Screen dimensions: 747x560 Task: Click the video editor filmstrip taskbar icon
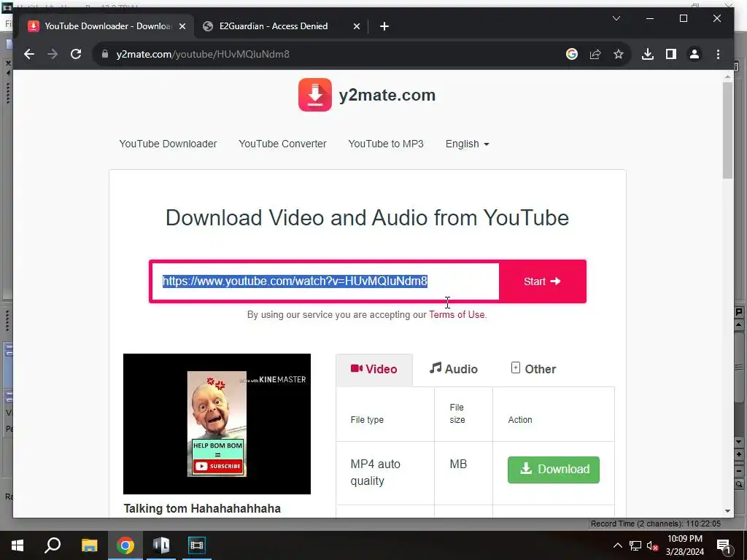coord(197,545)
